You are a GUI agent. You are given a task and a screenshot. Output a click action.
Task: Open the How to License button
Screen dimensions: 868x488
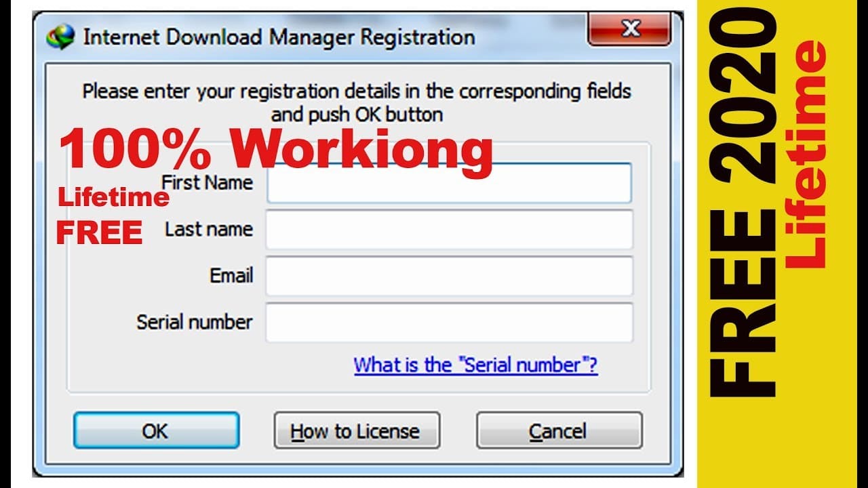357,430
